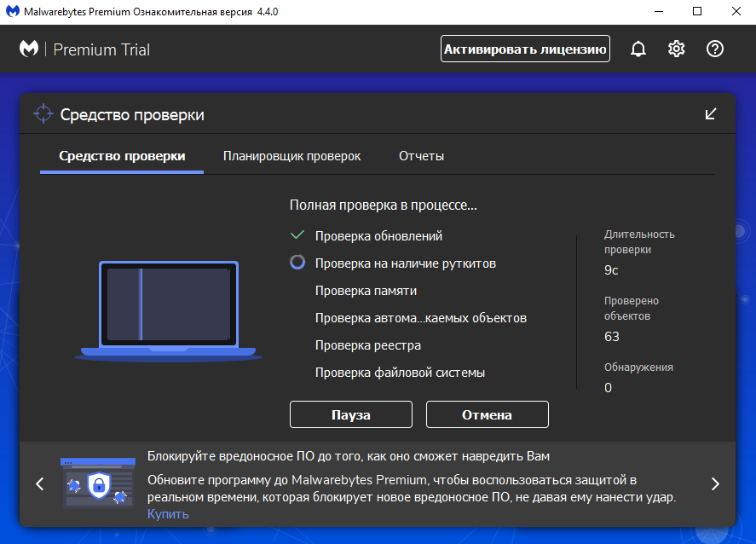Click the Premium Trial label

click(x=101, y=49)
